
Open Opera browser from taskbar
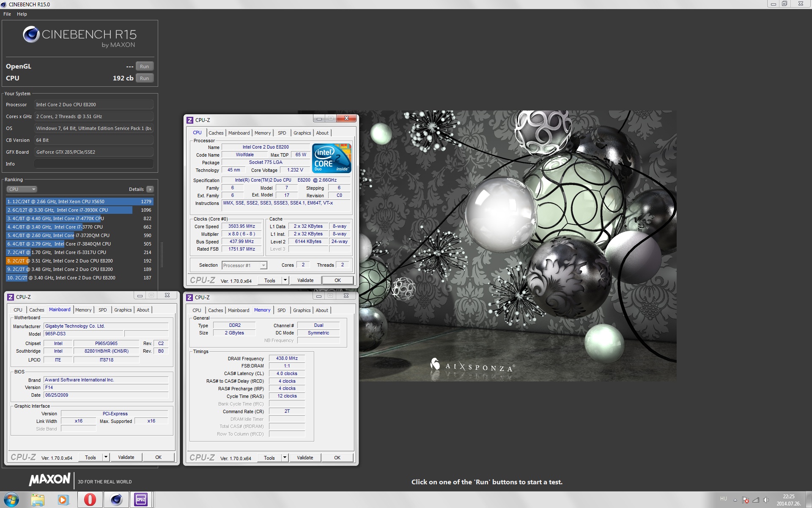(90, 500)
